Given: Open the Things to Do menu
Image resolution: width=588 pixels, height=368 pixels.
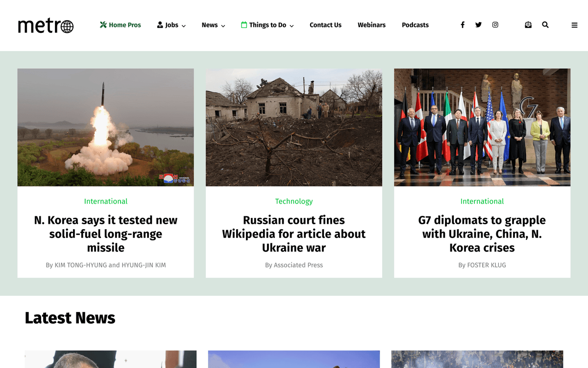Looking at the screenshot, I should pos(268,25).
